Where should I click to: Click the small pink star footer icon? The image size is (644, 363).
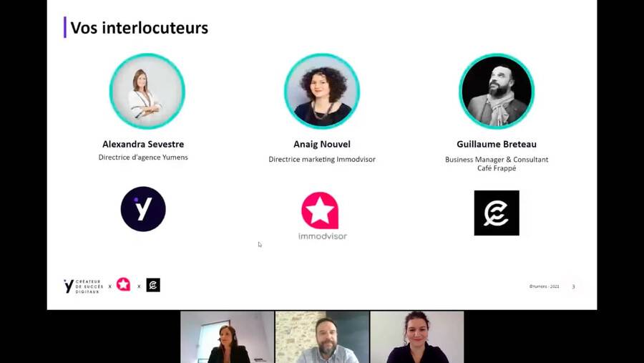(x=123, y=284)
